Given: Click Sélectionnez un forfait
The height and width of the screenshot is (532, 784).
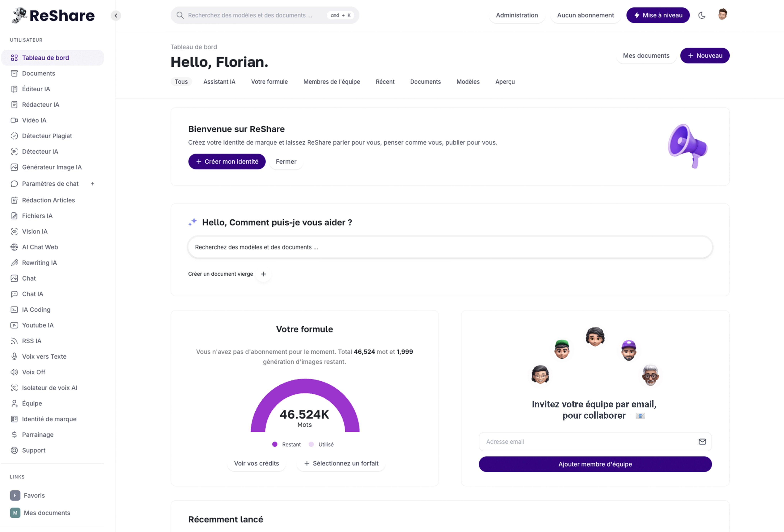Looking at the screenshot, I should coord(341,464).
